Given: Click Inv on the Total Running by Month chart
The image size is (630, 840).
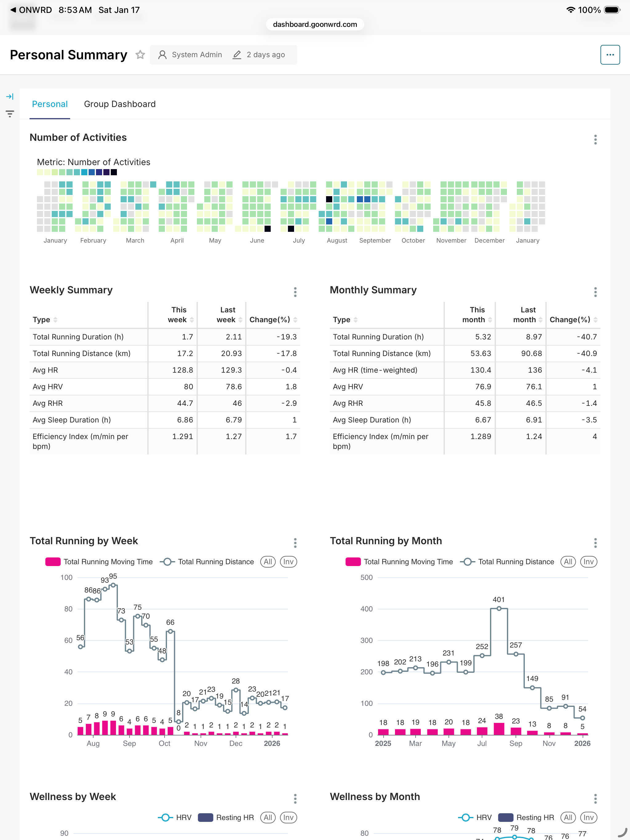Looking at the screenshot, I should (588, 562).
